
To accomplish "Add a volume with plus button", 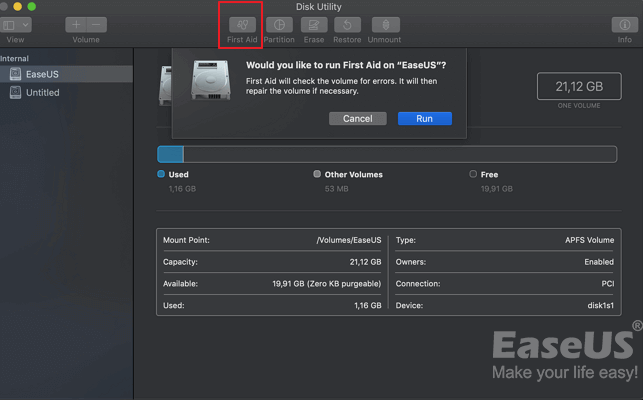I will point(76,24).
